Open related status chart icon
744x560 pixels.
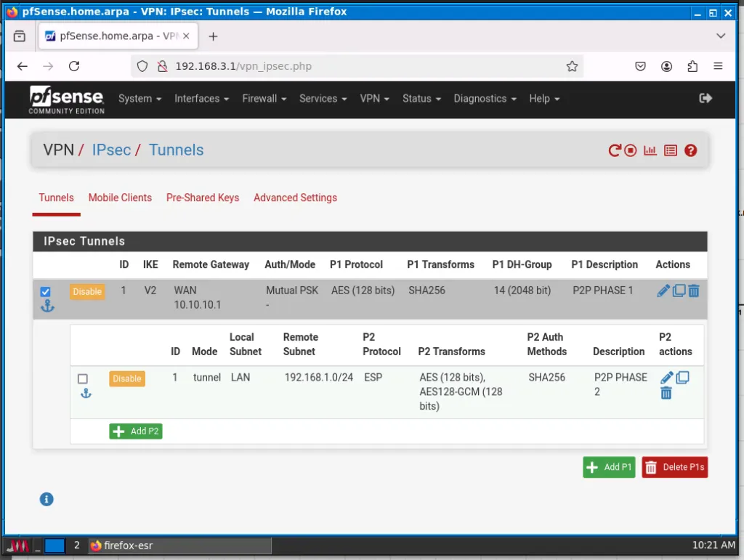(650, 150)
